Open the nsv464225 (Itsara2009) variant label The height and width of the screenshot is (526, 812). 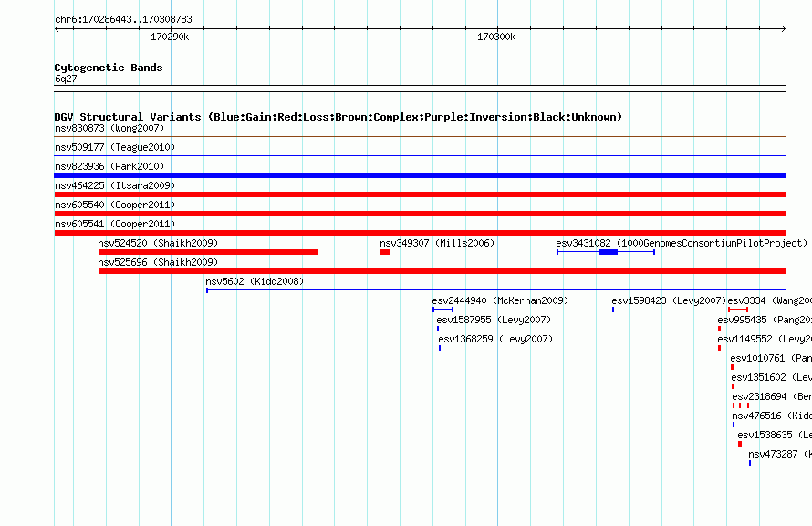click(x=115, y=185)
